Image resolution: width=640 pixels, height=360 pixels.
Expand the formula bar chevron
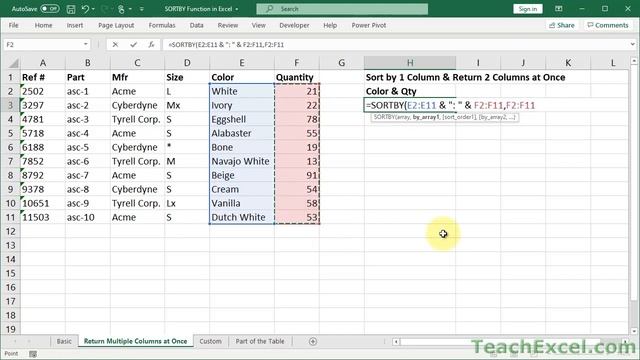click(x=632, y=44)
